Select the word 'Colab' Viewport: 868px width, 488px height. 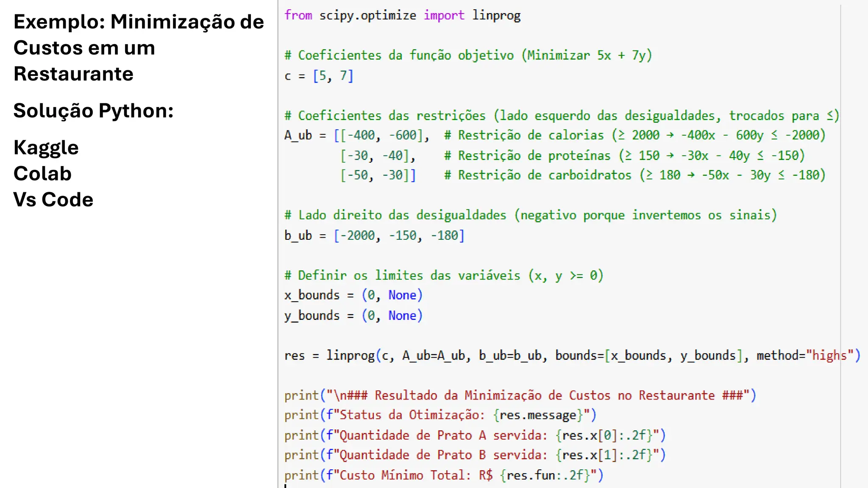click(42, 174)
